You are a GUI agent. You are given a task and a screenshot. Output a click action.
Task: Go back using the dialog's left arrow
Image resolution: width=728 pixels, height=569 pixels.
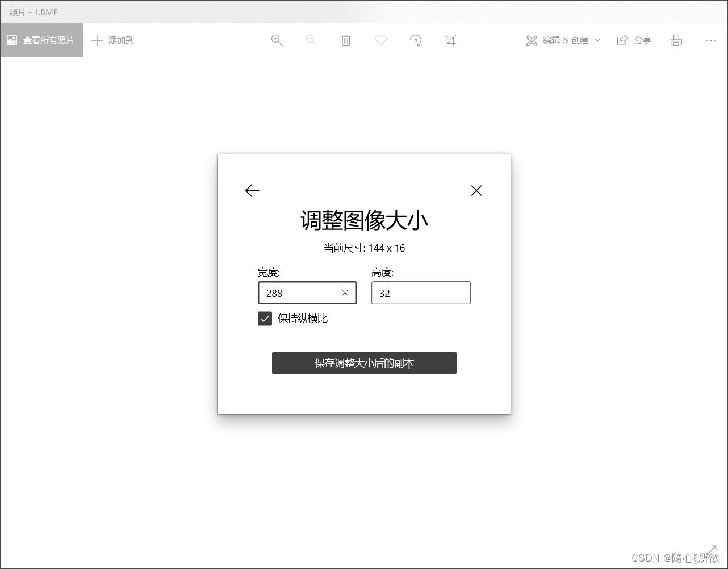click(x=252, y=191)
